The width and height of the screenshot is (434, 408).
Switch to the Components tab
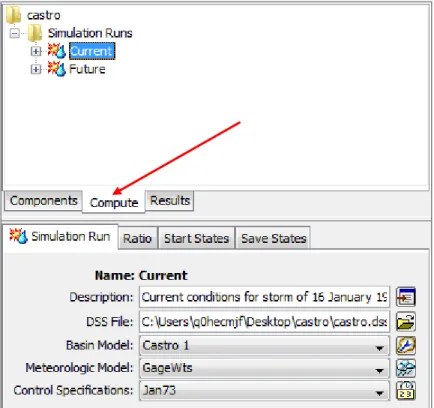43,201
